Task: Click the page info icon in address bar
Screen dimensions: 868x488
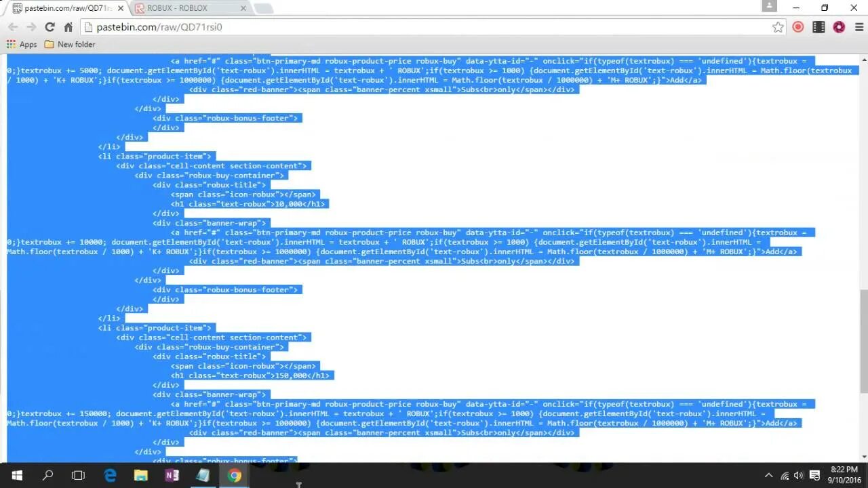Action: point(87,27)
